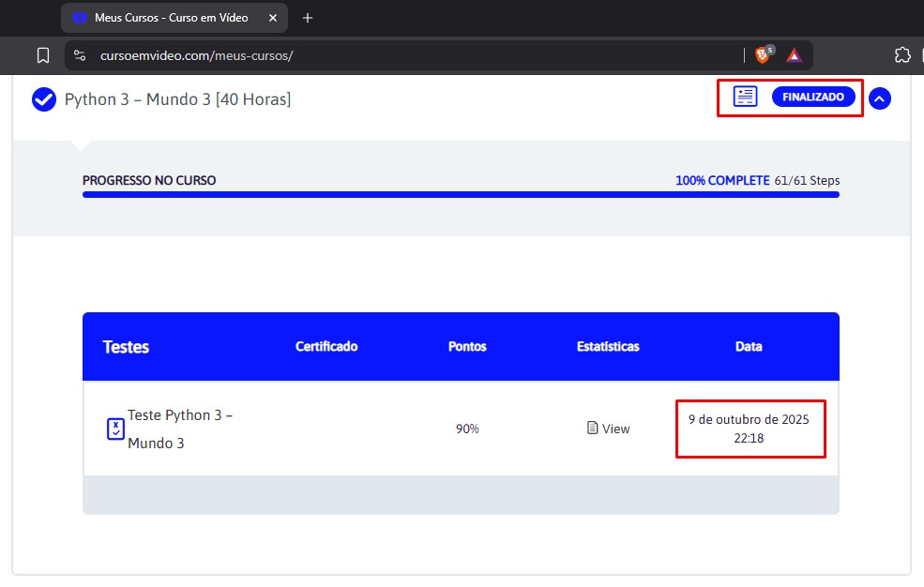Image resolution: width=924 pixels, height=587 pixels.
Task: Click the Data column header
Action: [749, 347]
